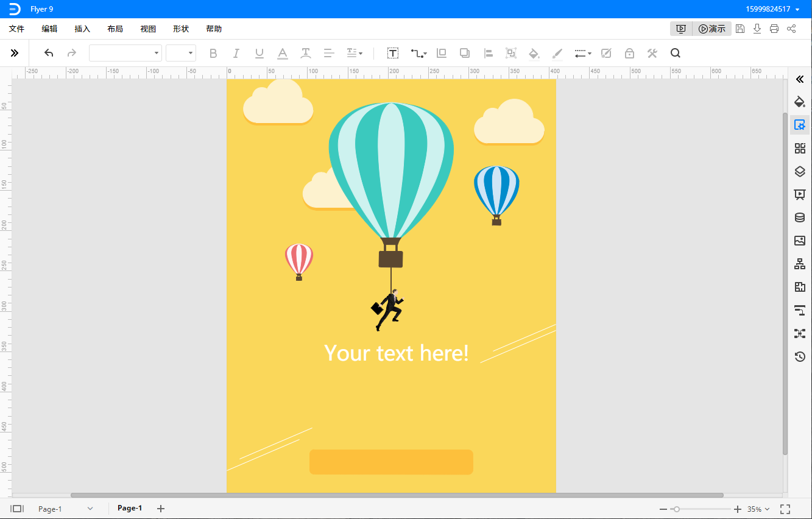Open the line style dropdown

583,54
